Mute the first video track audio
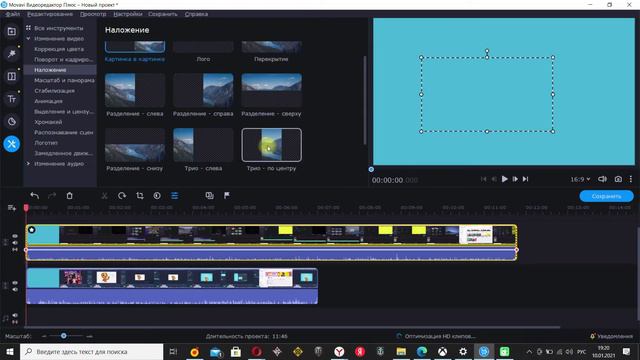 click(x=15, y=243)
